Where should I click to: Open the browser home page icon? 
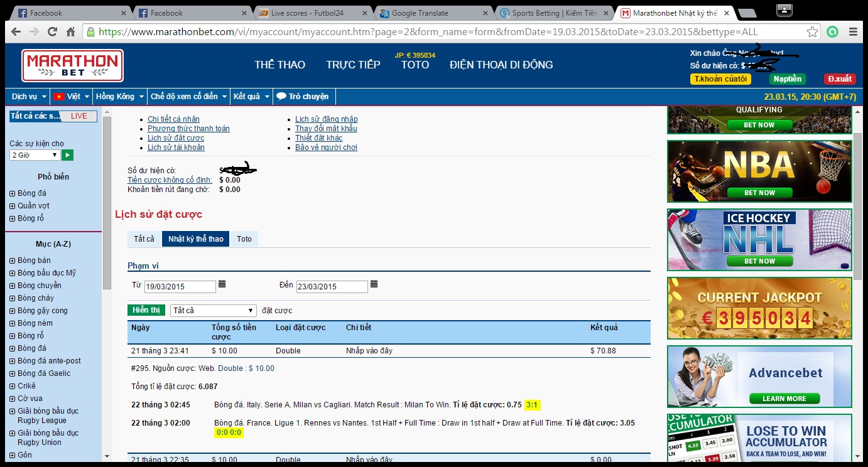pyautogui.click(x=71, y=32)
